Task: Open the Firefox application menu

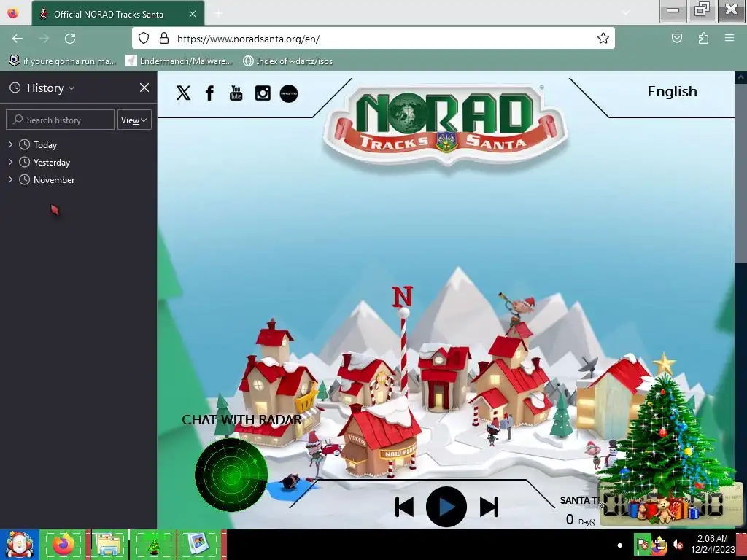Action: point(729,38)
